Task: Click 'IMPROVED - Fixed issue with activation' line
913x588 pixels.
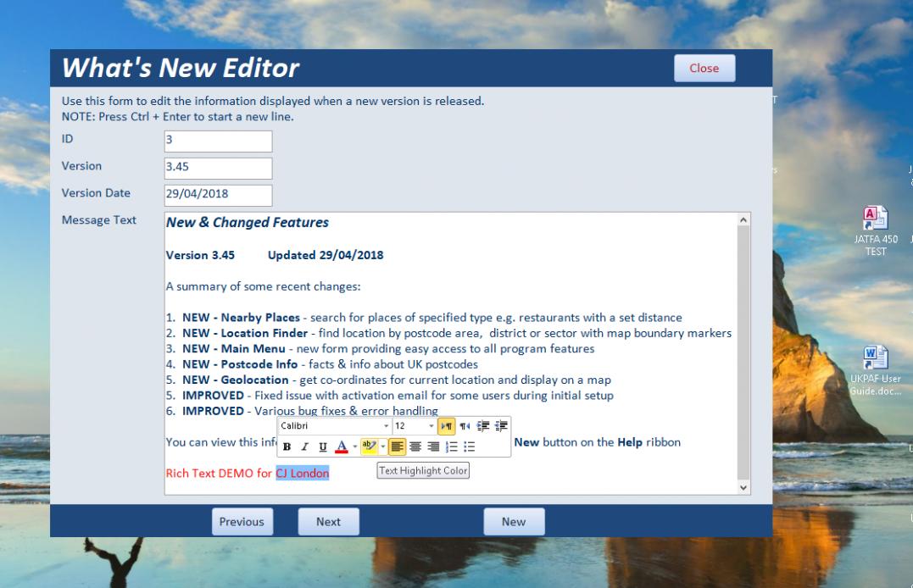Action: [x=390, y=396]
